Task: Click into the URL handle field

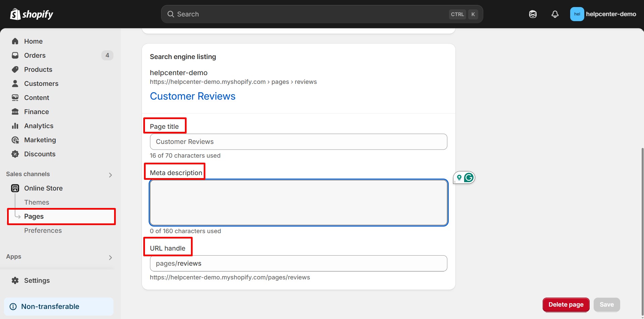Action: coord(298,263)
